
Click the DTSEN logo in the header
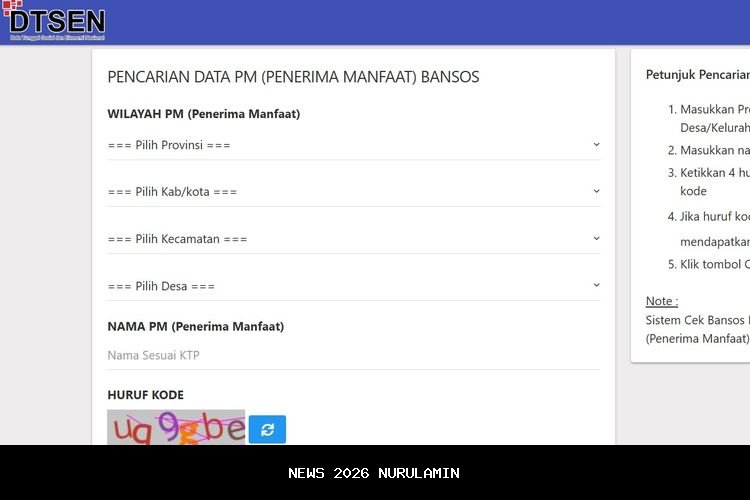[55, 21]
